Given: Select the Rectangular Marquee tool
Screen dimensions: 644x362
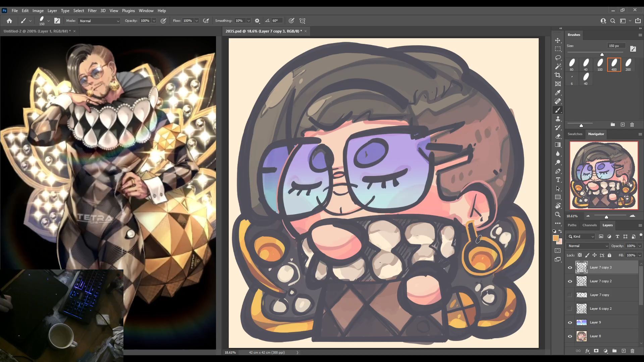Looking at the screenshot, I should [x=558, y=49].
